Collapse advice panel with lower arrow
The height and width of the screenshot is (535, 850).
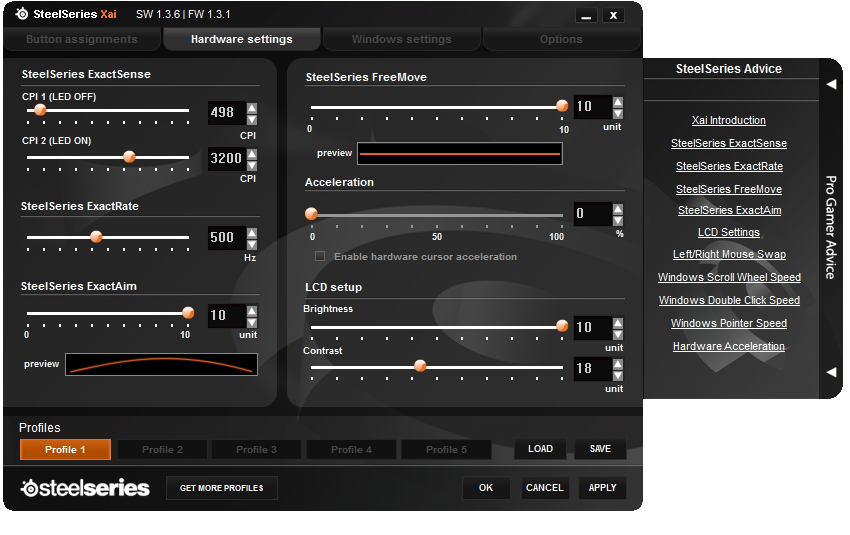pos(831,372)
